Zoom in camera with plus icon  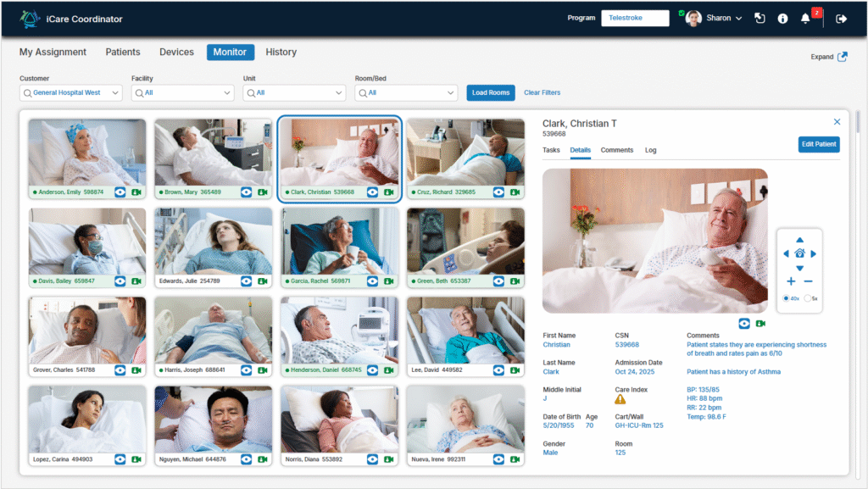(x=791, y=281)
